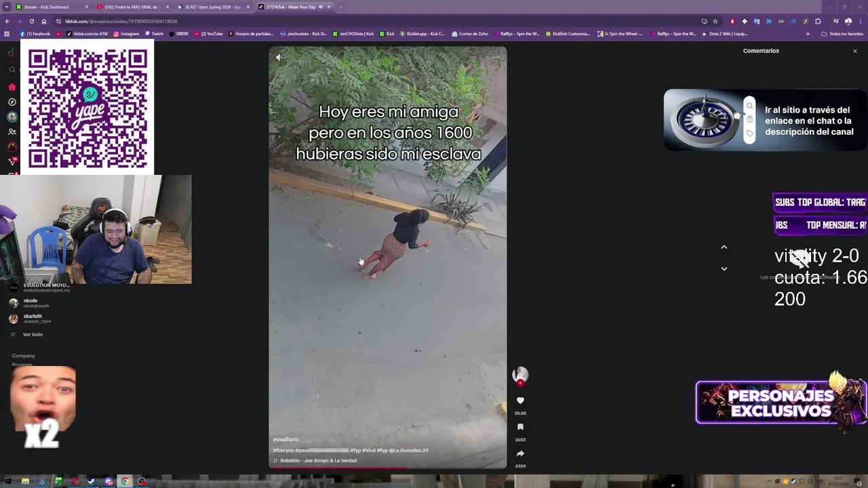Open a new browser tab

point(341,7)
